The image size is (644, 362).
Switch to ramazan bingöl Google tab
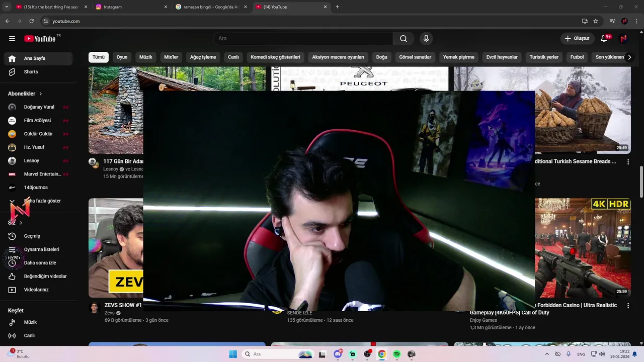211,7
